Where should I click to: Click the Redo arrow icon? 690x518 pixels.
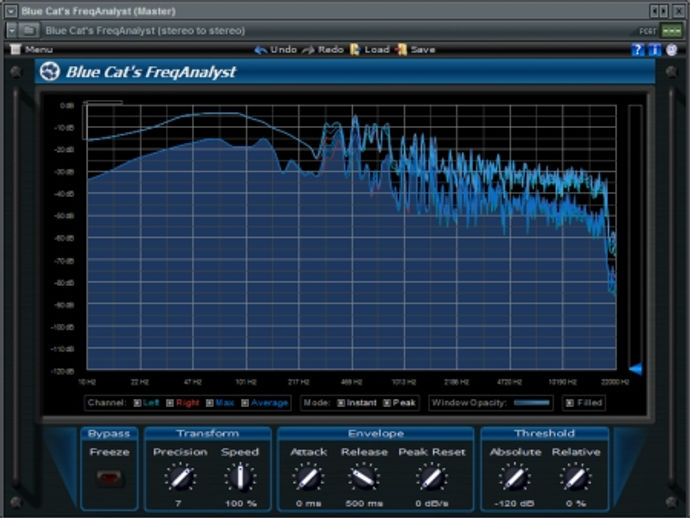[308, 50]
